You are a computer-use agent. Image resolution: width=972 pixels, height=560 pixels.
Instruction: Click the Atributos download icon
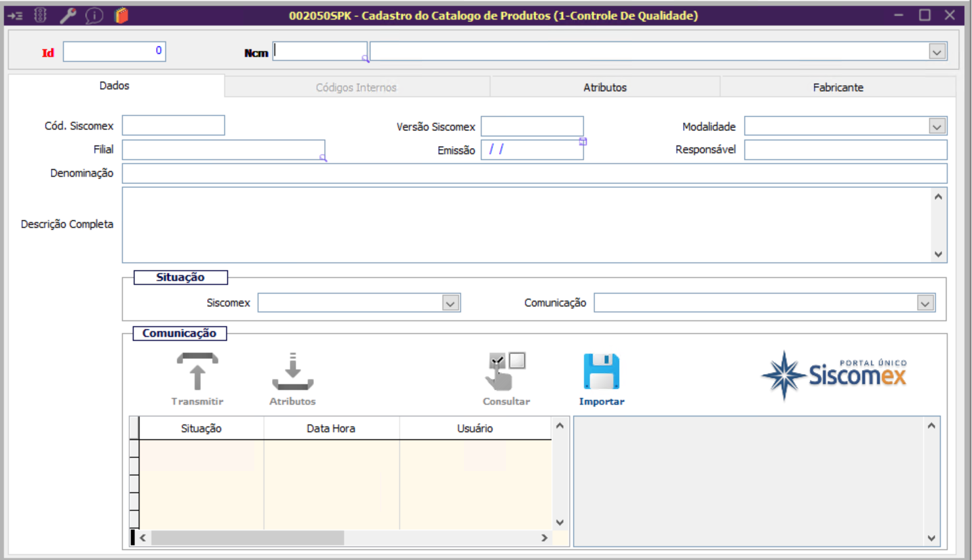pyautogui.click(x=292, y=372)
